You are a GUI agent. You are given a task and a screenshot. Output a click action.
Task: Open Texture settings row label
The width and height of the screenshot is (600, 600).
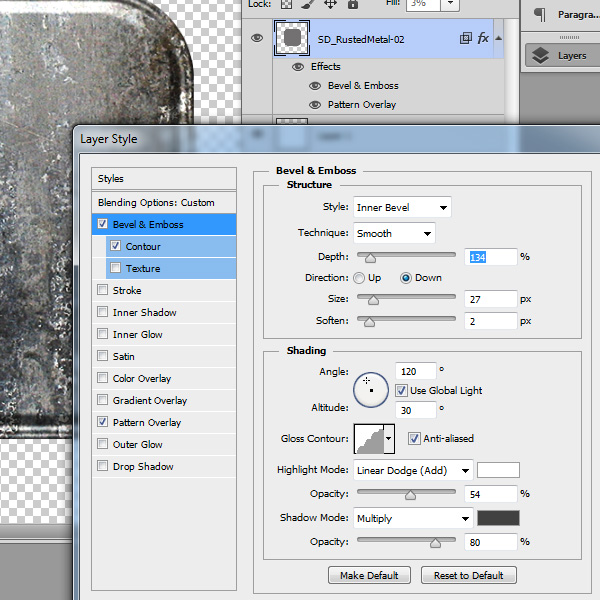[x=143, y=268]
